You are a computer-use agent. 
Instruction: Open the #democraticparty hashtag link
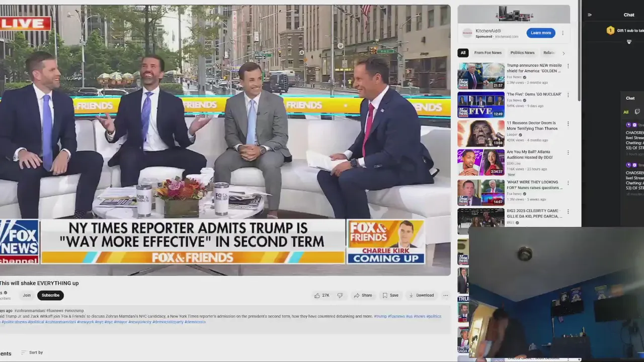(168, 322)
